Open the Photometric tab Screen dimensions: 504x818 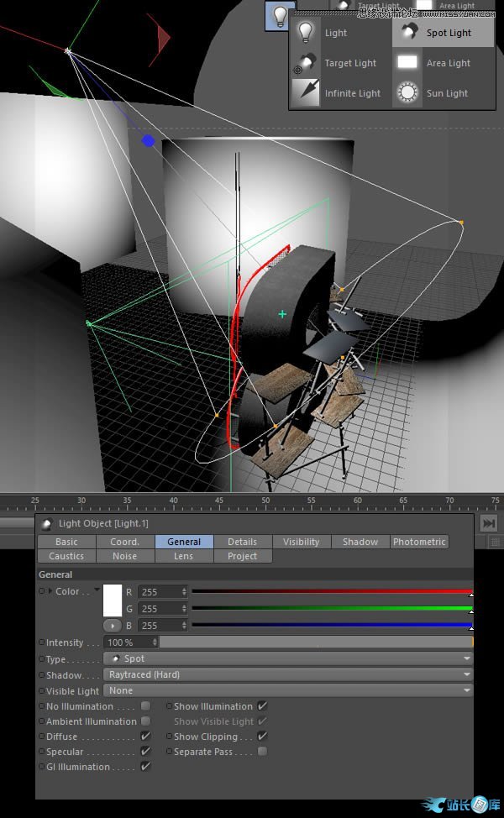419,542
